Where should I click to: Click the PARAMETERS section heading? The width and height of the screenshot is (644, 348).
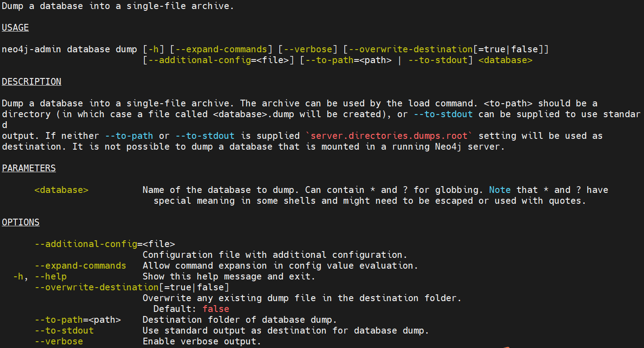point(29,168)
